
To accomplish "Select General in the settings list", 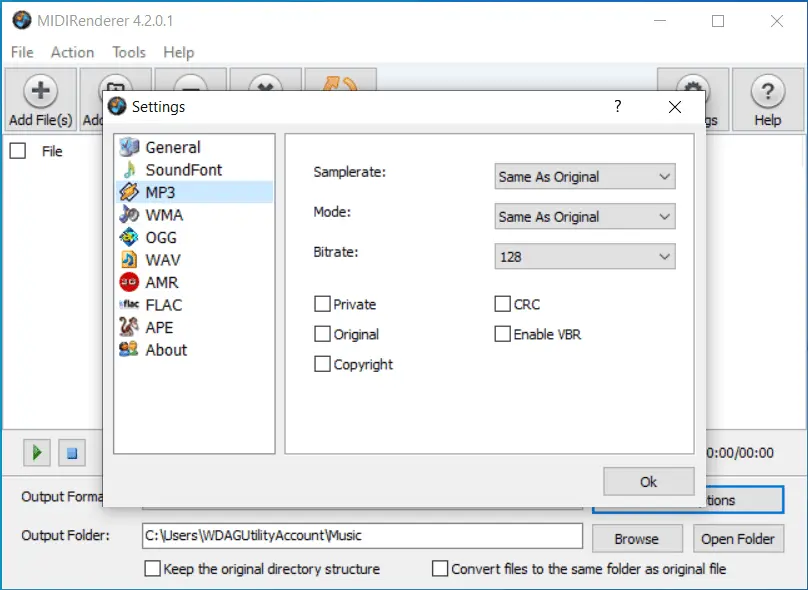I will (194, 147).
